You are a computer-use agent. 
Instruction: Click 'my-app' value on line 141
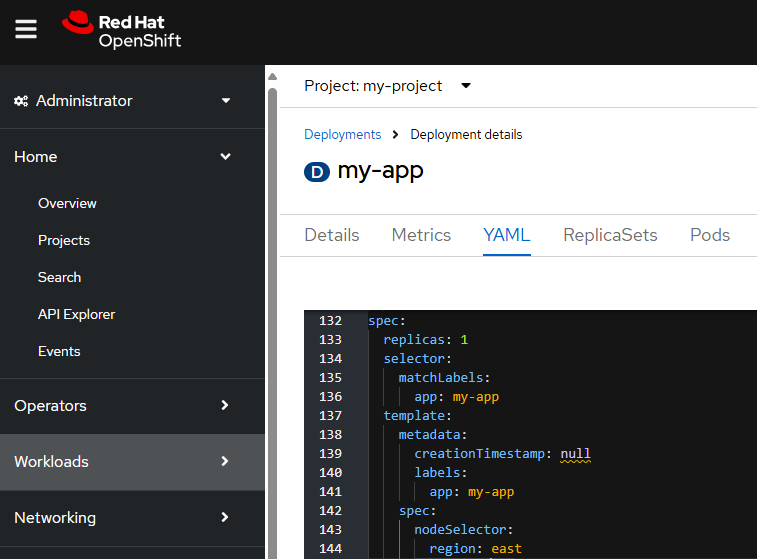491,492
